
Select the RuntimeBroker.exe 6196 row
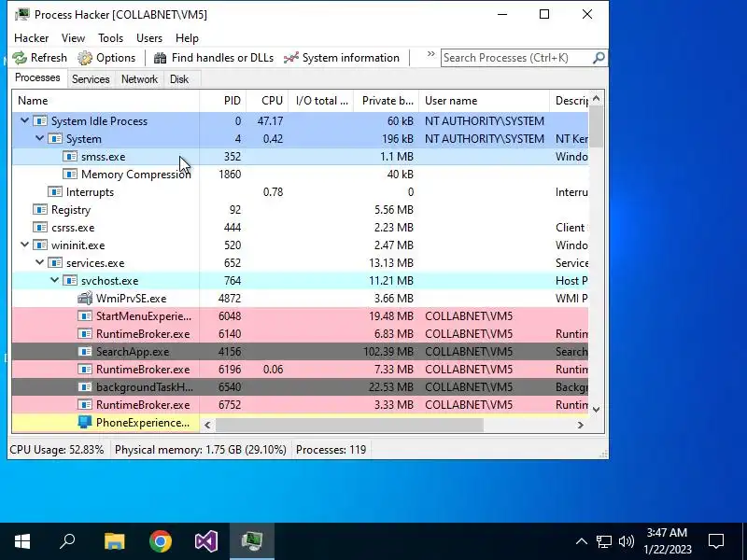tap(300, 370)
